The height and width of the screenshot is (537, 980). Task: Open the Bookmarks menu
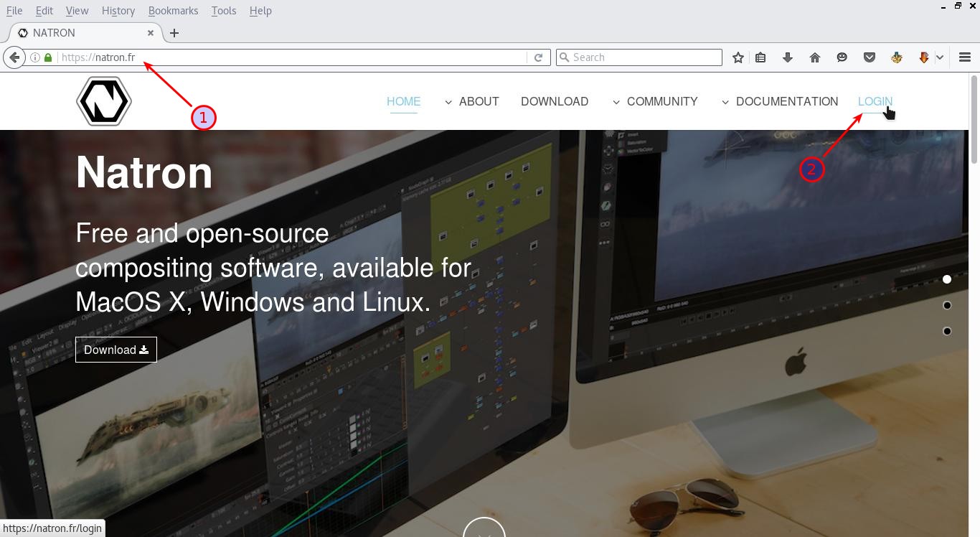172,10
